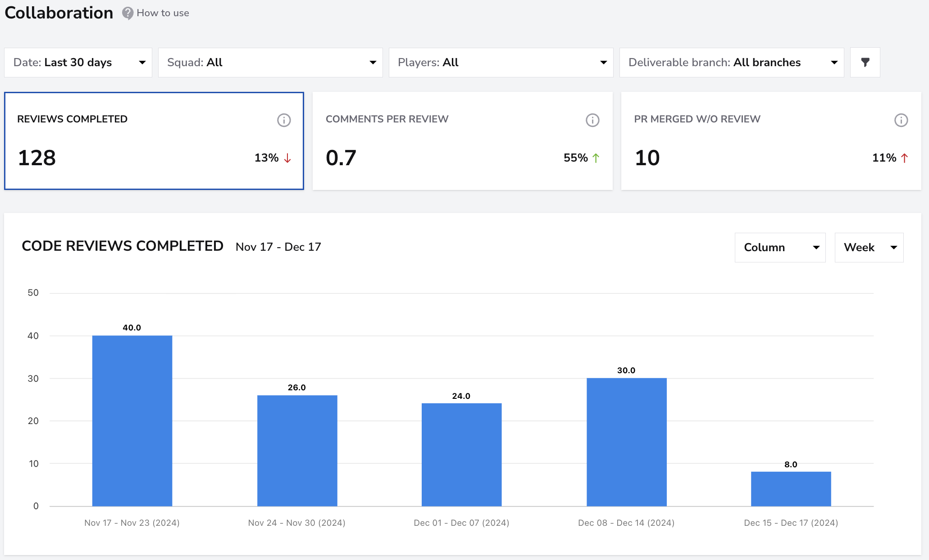929x560 pixels.
Task: Click the Dec 15 - Dec 17 bar
Action: [791, 489]
